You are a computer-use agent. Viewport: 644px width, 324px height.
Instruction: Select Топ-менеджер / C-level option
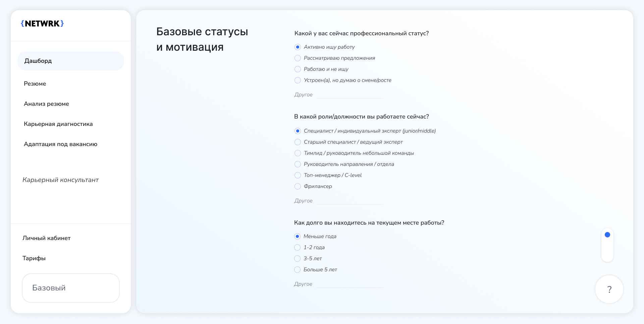pos(298,175)
